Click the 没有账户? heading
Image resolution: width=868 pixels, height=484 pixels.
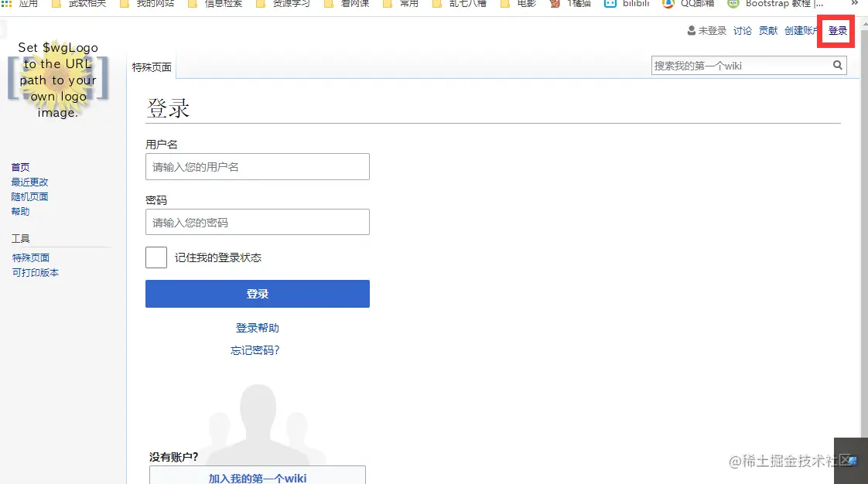[174, 457]
